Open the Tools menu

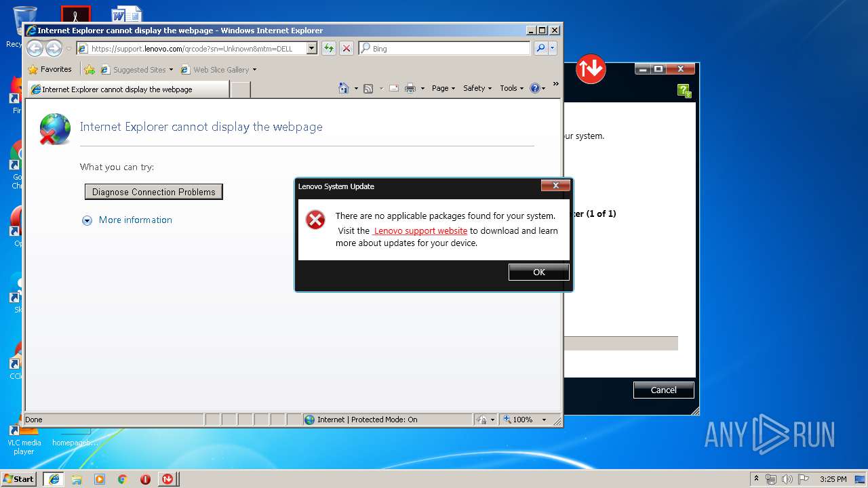[x=512, y=88]
